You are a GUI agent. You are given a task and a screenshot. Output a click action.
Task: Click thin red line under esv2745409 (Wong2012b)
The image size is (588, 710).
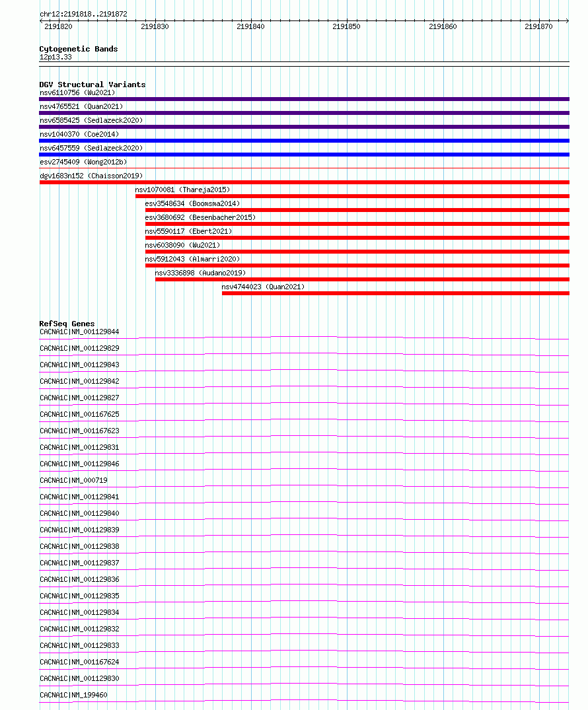[x=305, y=168]
